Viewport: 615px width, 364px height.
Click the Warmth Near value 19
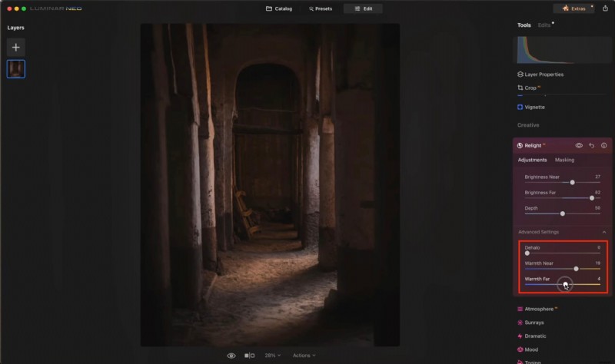(x=598, y=263)
